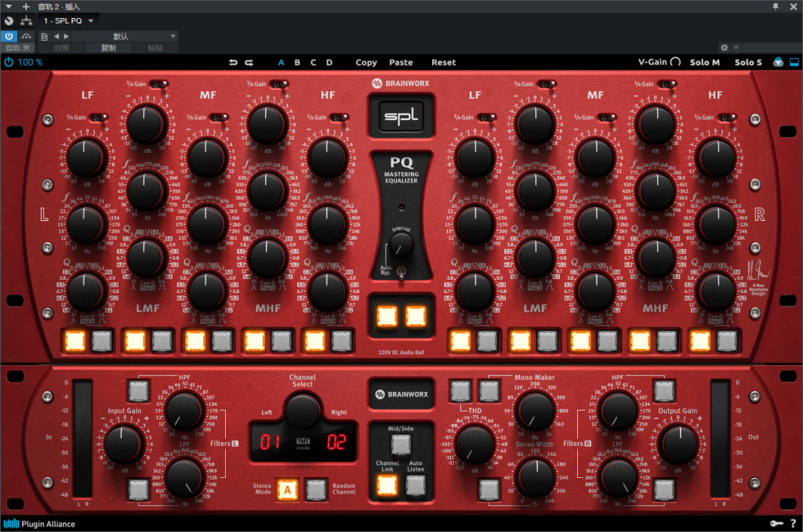The image size is (803, 532).
Task: Select settings slot B
Action: (297, 63)
